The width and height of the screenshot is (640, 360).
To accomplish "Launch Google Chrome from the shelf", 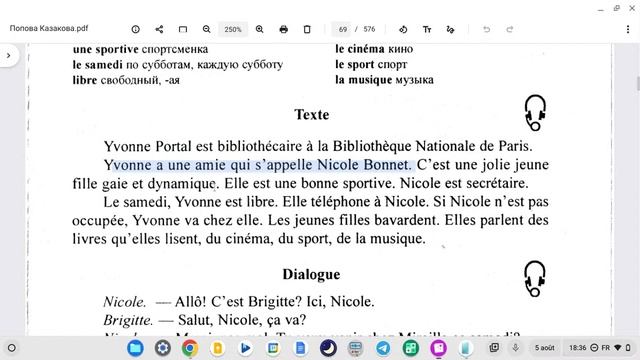I will 190,348.
